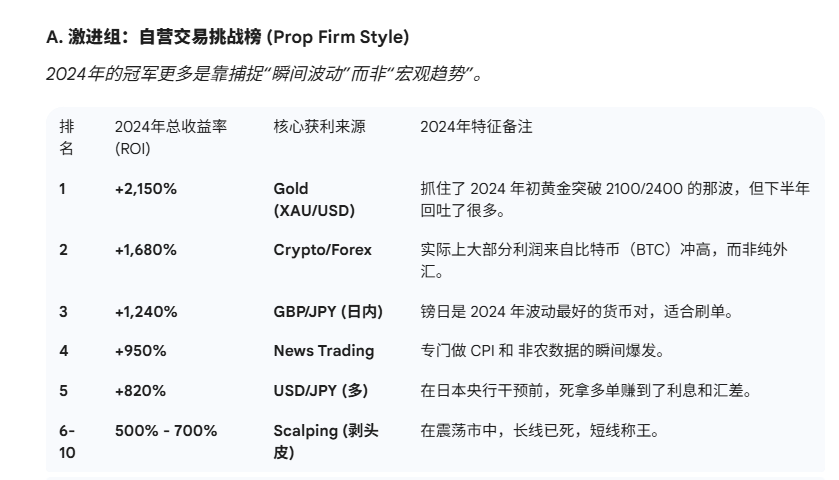This screenshot has width=839, height=480.
Task: Click the "500% - 700%" ROI cell
Action: click(166, 431)
